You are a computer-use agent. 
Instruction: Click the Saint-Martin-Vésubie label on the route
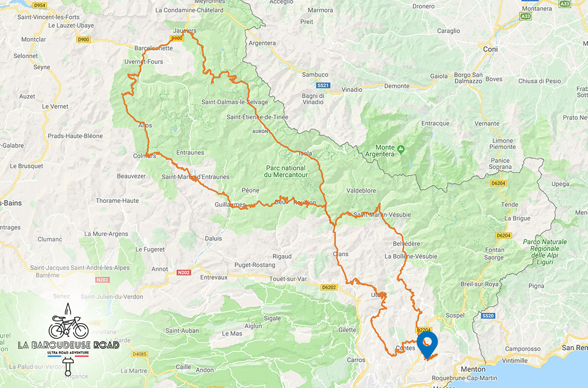[382, 215]
